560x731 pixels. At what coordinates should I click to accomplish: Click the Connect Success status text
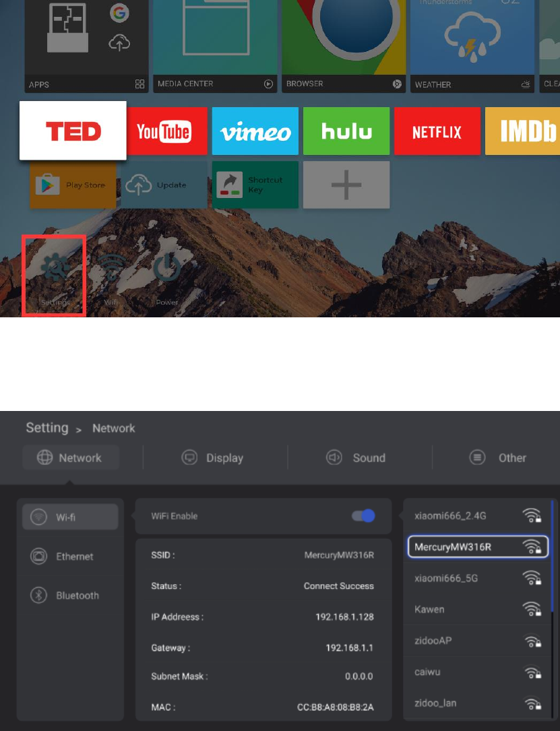[338, 586]
